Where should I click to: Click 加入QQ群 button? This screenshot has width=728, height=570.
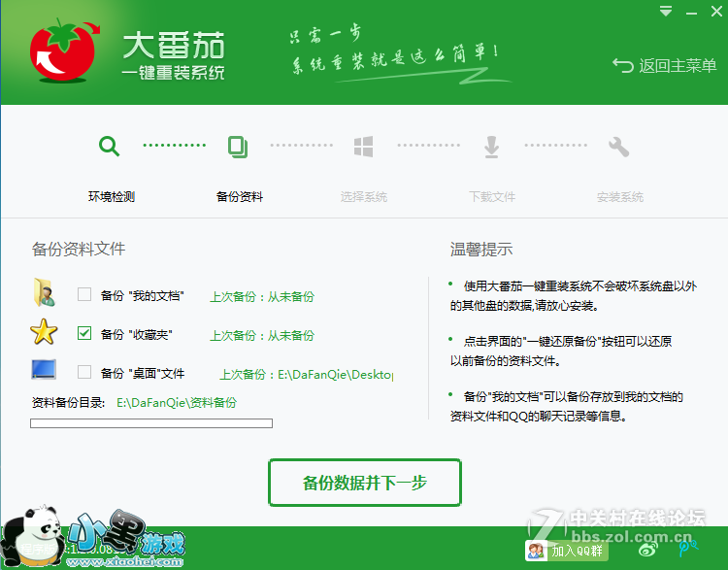pos(567,551)
